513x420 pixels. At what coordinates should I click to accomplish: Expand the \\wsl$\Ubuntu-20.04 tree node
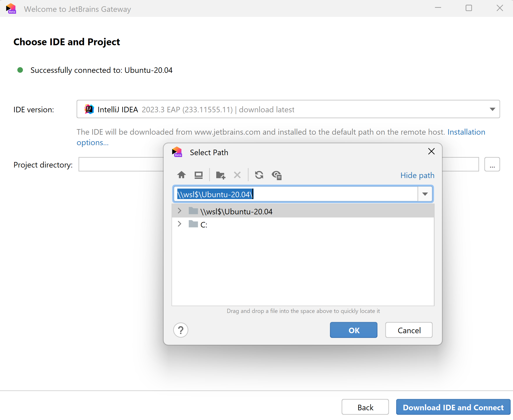click(x=180, y=211)
